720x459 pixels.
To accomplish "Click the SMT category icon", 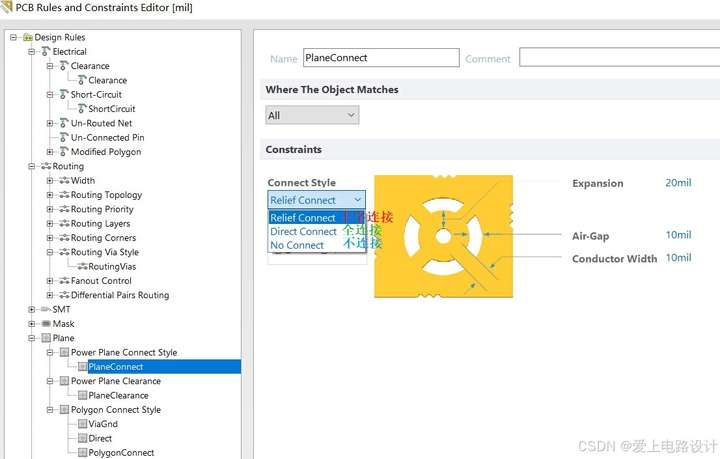I will pyautogui.click(x=46, y=309).
